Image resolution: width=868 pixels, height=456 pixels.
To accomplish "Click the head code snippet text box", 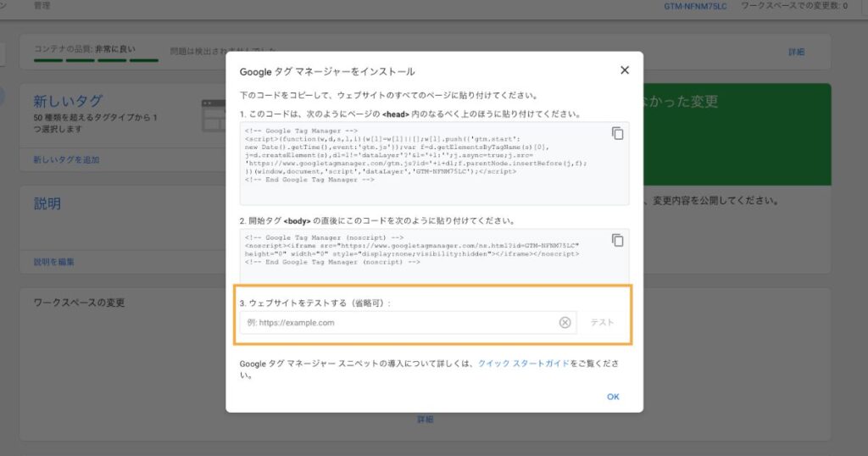I will click(x=435, y=164).
